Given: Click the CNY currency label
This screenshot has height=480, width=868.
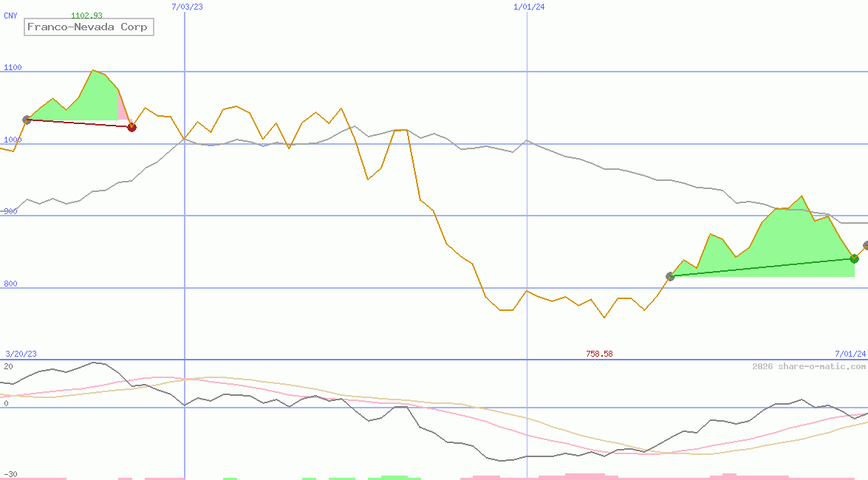Looking at the screenshot, I should tap(11, 16).
